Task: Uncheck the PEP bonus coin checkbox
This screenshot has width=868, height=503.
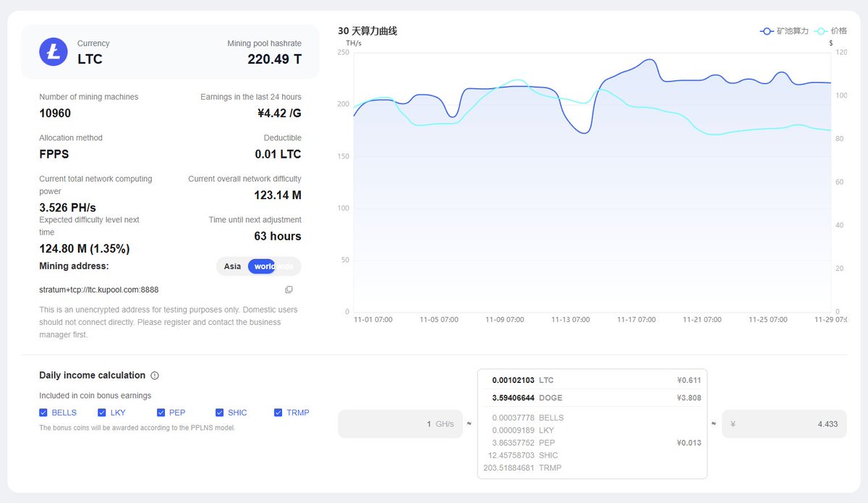Action: (x=161, y=413)
